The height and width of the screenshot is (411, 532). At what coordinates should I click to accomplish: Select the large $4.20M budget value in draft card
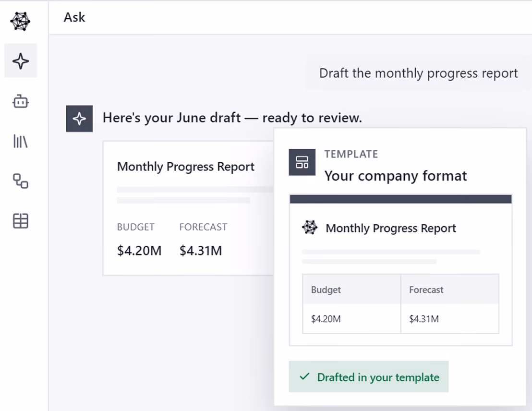[139, 251]
